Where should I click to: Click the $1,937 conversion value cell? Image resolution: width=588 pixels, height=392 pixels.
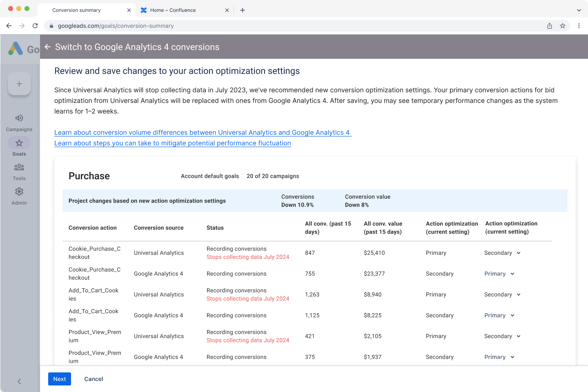pyautogui.click(x=373, y=357)
